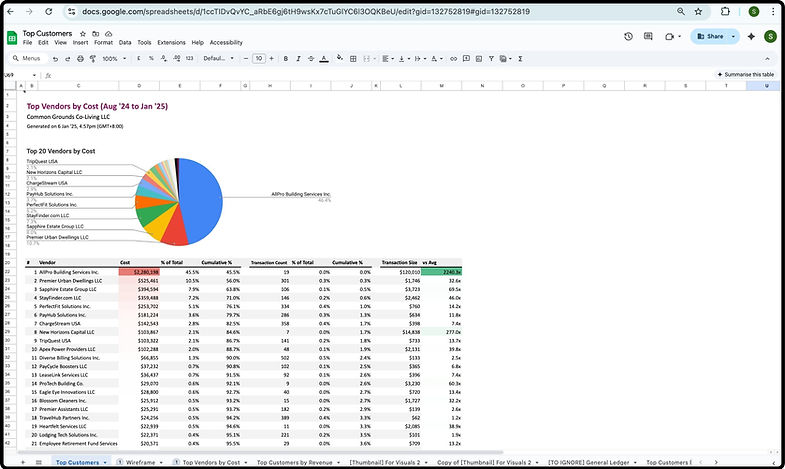Image resolution: width=785 pixels, height=469 pixels.
Task: Star the Top Customers document
Action: (x=83, y=34)
